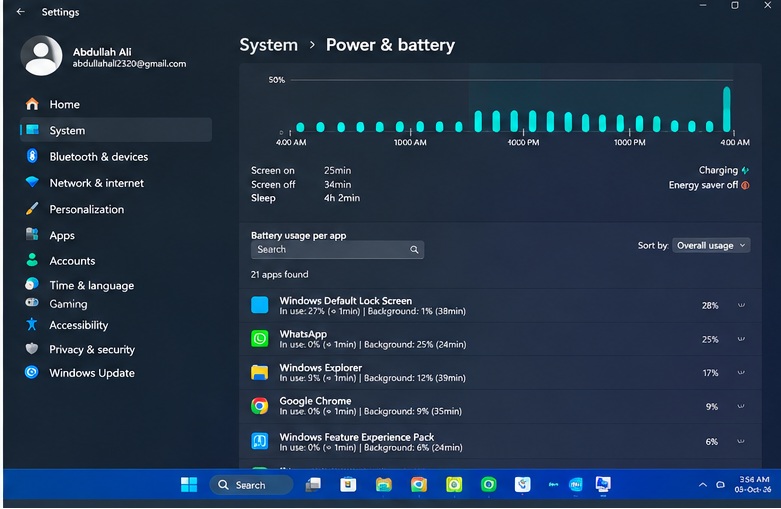
Task: Open Network & internet settings
Action: (116, 183)
